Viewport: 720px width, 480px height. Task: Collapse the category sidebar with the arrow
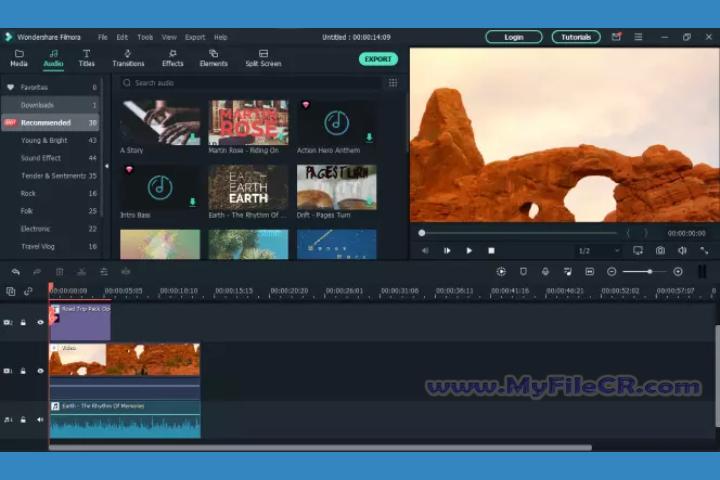pyautogui.click(x=107, y=166)
